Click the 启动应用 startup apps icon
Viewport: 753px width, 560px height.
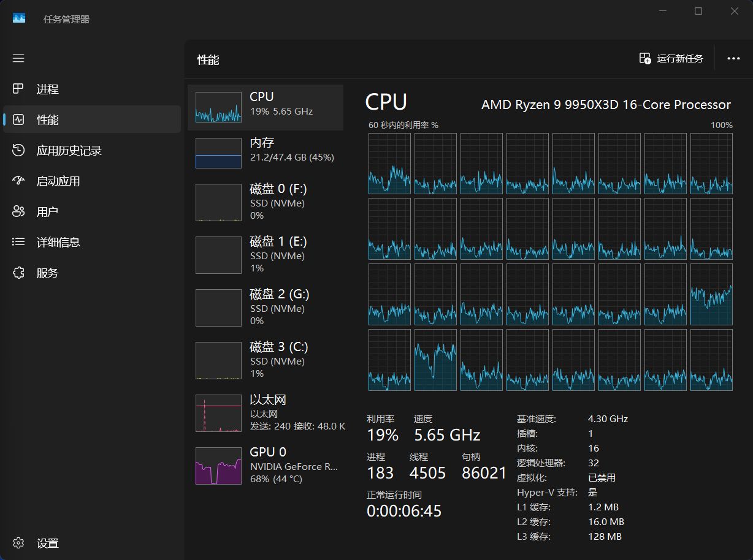[18, 181]
